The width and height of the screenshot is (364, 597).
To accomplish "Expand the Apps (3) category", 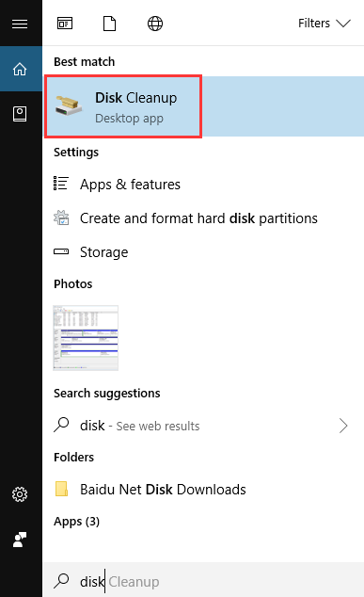I will (x=76, y=522).
